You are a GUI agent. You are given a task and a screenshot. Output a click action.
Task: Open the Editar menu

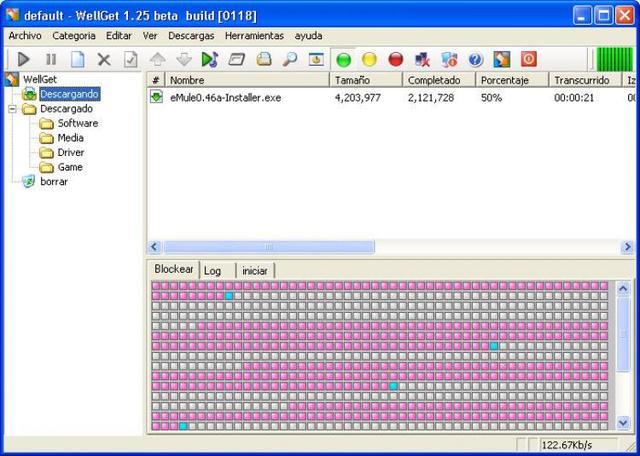click(119, 36)
